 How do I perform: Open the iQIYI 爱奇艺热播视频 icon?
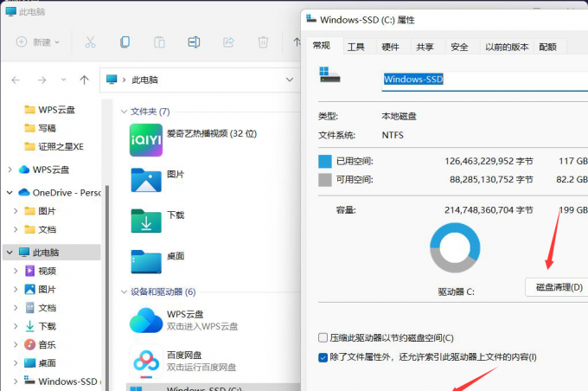pos(146,140)
